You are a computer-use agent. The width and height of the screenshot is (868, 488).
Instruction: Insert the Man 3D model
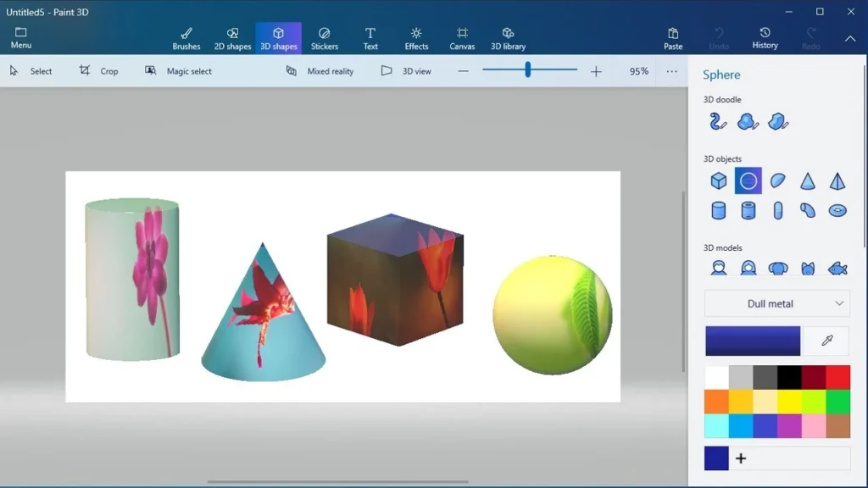719,269
